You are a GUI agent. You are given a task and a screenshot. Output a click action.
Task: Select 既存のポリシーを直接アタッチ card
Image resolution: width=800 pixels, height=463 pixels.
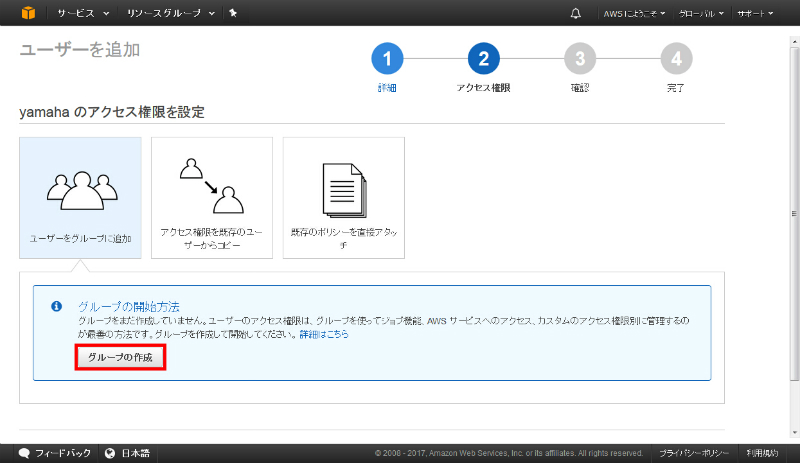344,198
